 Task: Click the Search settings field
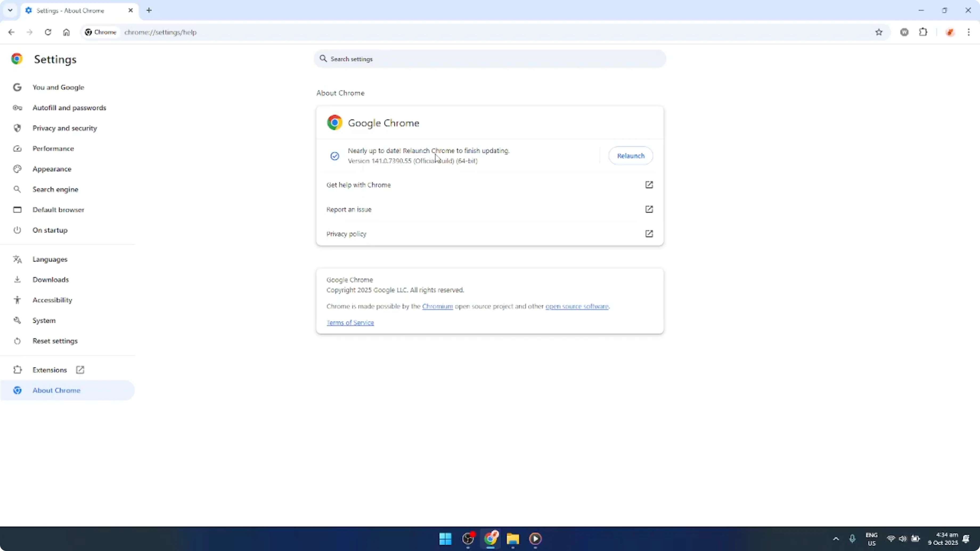[x=489, y=59]
